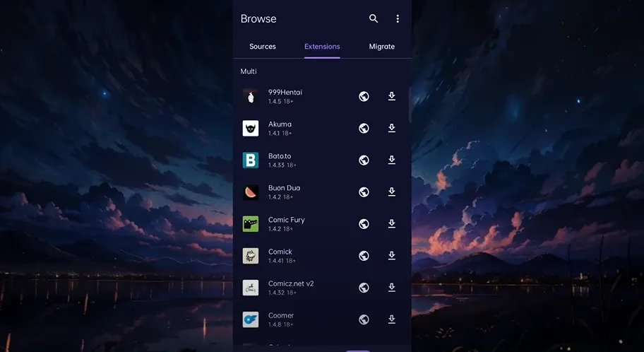
Task: Open search in the Browse header
Action: click(374, 18)
